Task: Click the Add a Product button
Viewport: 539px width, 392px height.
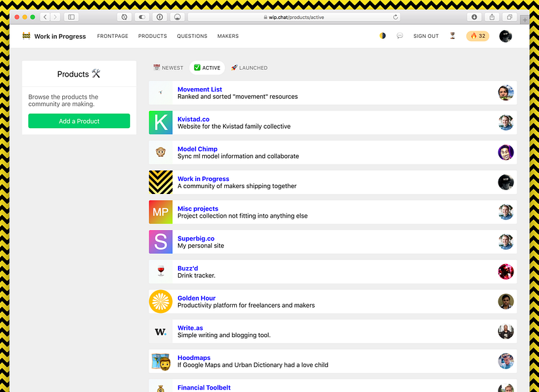Action: pos(79,121)
